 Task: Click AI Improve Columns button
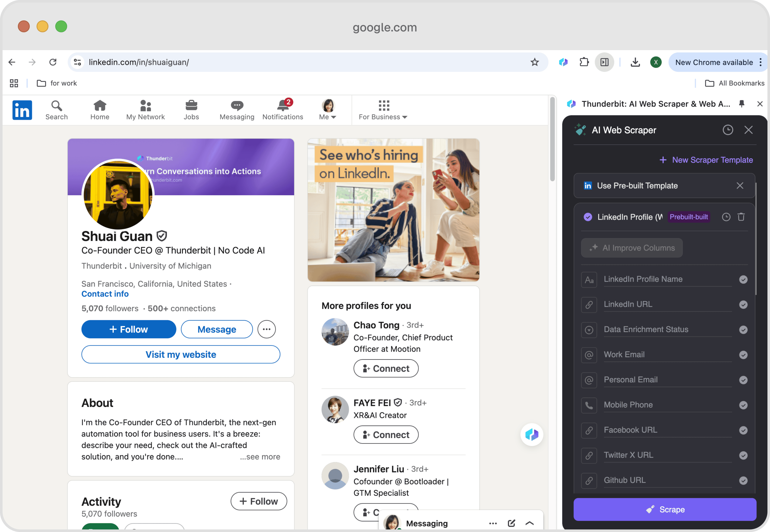[x=632, y=248]
